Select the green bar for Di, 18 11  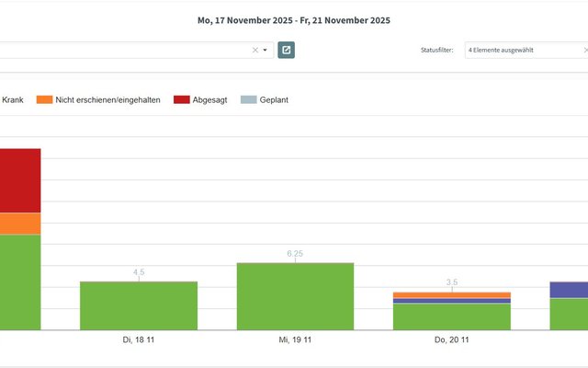click(x=139, y=305)
